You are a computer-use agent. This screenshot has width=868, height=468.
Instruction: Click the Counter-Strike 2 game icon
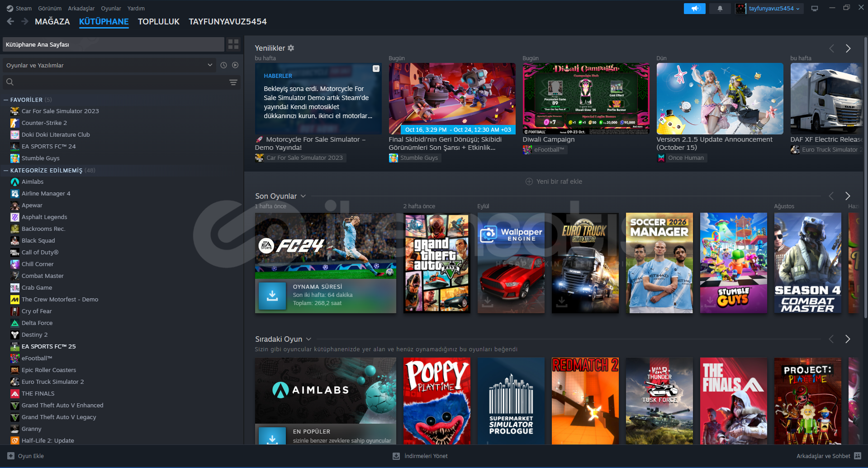[15, 123]
